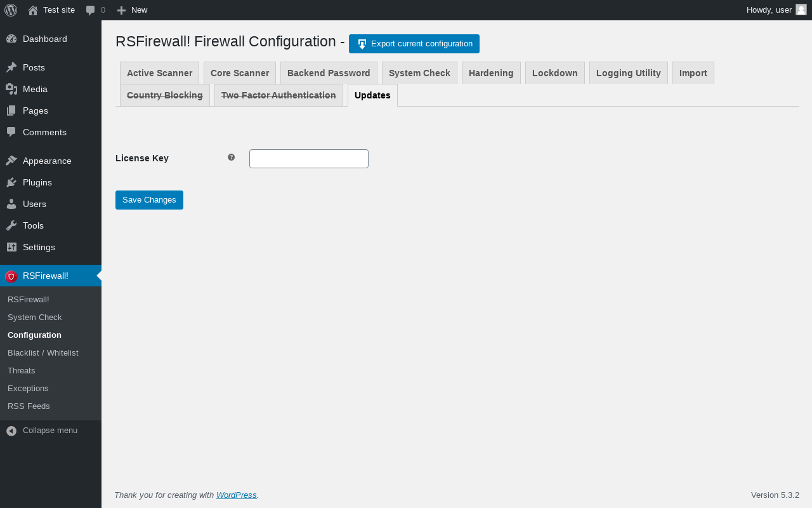Click the License Key label
Screen dimensions: 812x508
point(142,158)
